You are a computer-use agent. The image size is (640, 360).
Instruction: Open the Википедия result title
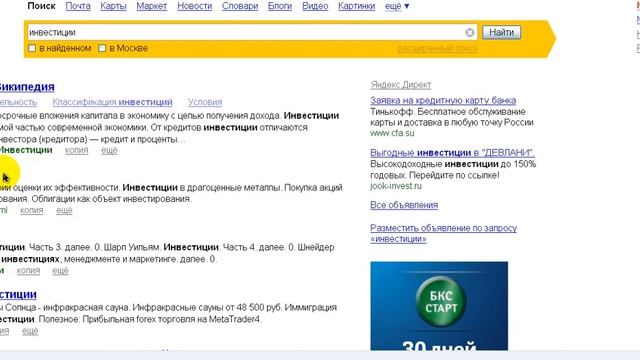coord(27,87)
